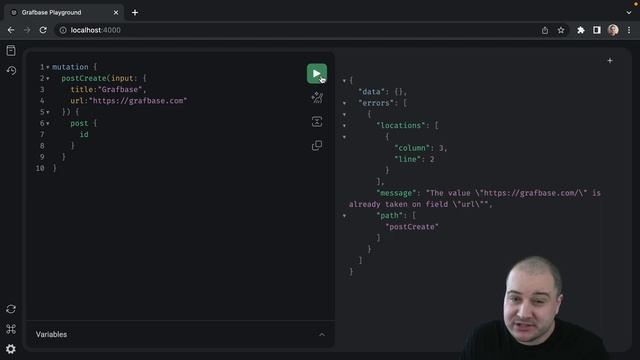640x360 pixels.
Task: Click the "message" key in response
Action: (396, 193)
